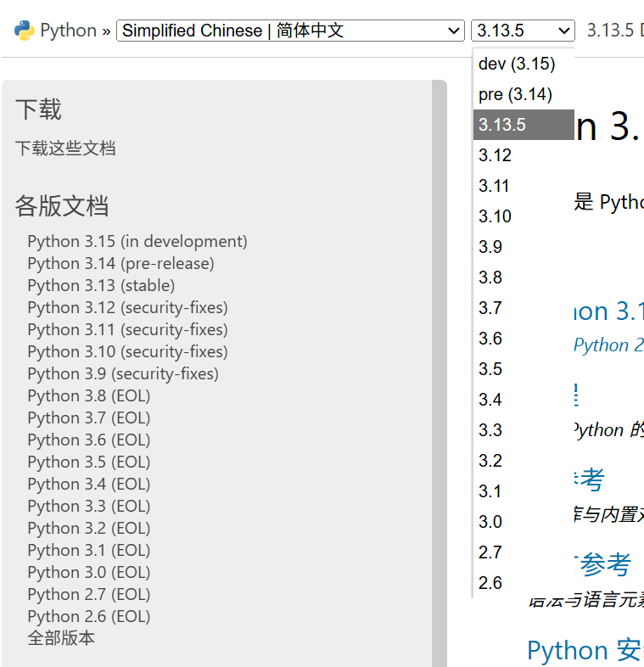Screen dimensions: 644x667
Task: Open the language selector dropdown
Action: coord(290,31)
